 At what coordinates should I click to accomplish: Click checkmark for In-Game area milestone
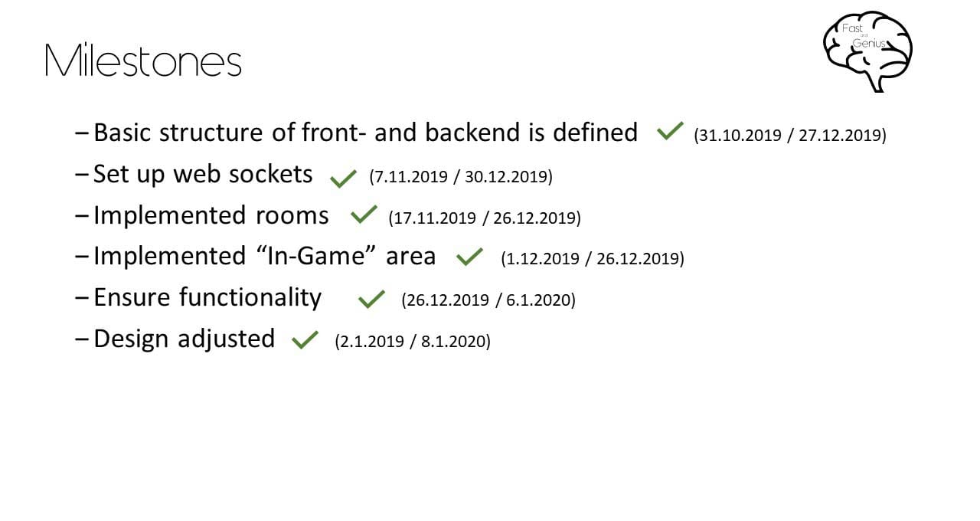(469, 257)
